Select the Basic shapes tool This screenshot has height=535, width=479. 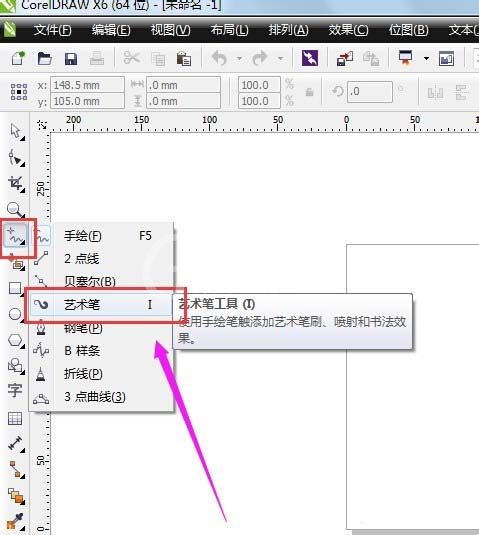tap(16, 366)
